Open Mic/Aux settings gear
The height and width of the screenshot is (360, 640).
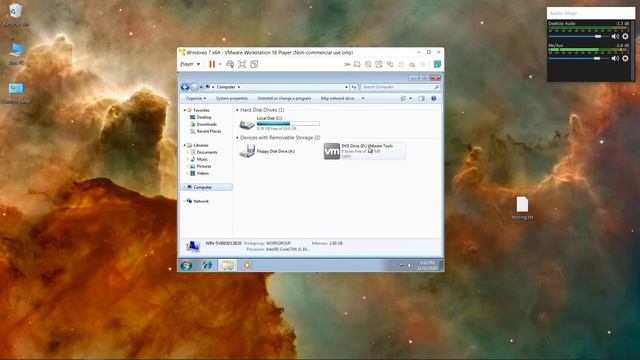click(x=625, y=58)
